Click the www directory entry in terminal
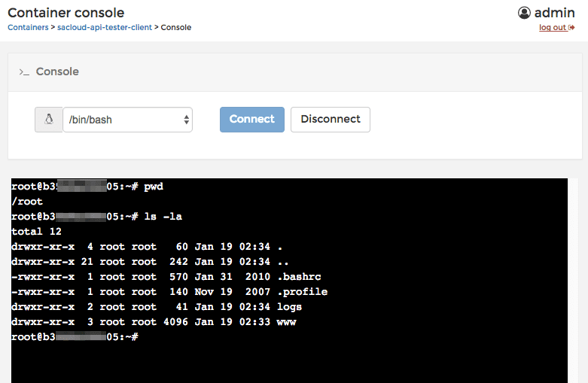This screenshot has height=383, width=588. [x=287, y=322]
